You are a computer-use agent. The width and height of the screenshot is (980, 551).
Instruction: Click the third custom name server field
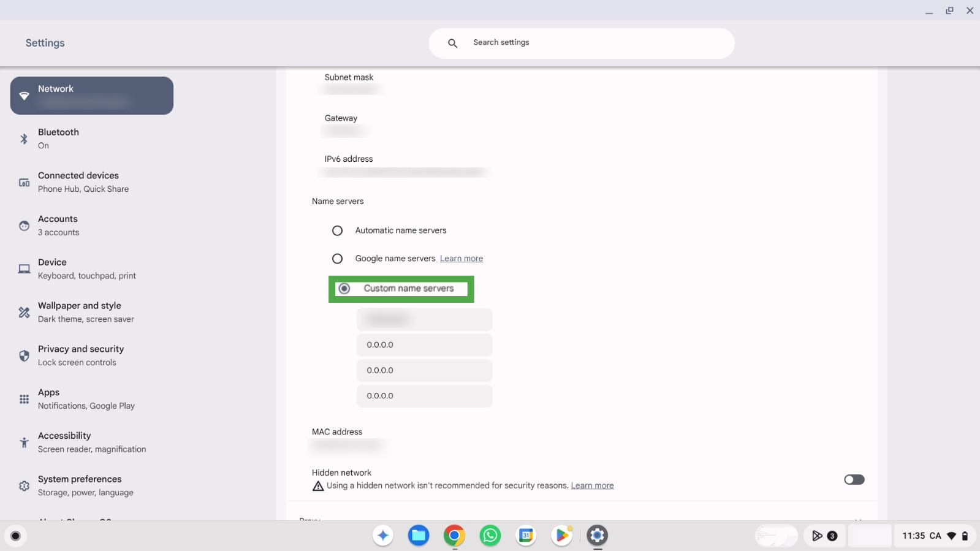click(x=424, y=370)
